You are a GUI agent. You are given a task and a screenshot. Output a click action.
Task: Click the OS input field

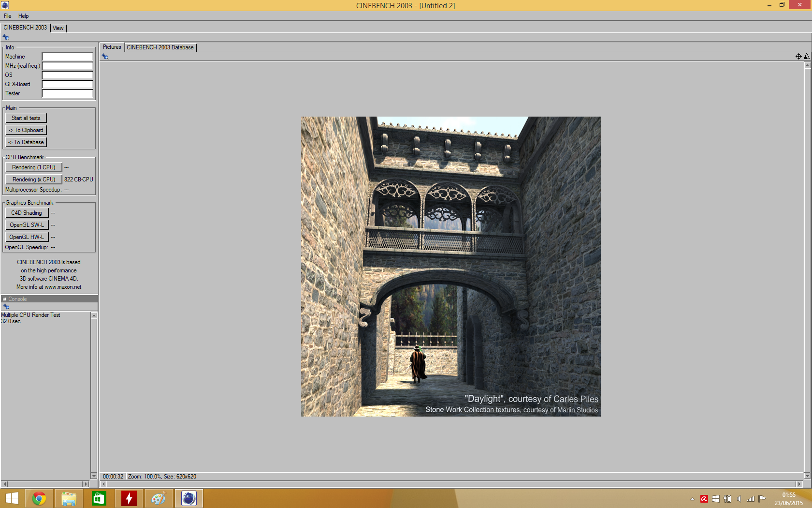tap(68, 75)
